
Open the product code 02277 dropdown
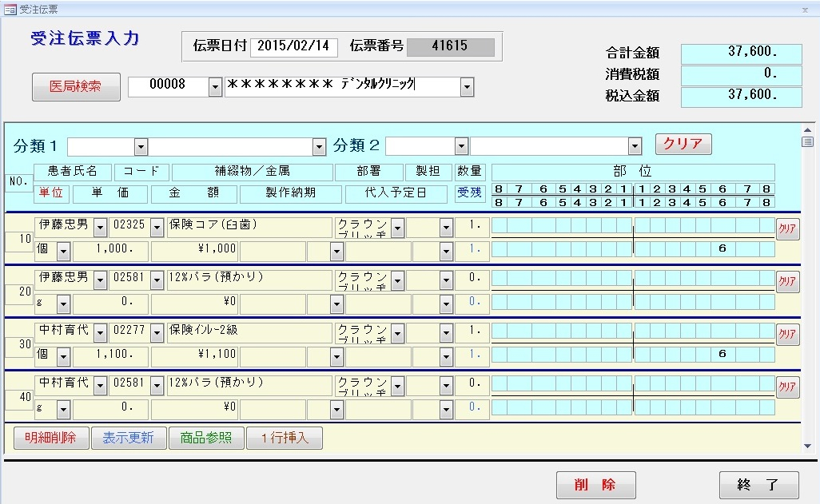tap(157, 332)
